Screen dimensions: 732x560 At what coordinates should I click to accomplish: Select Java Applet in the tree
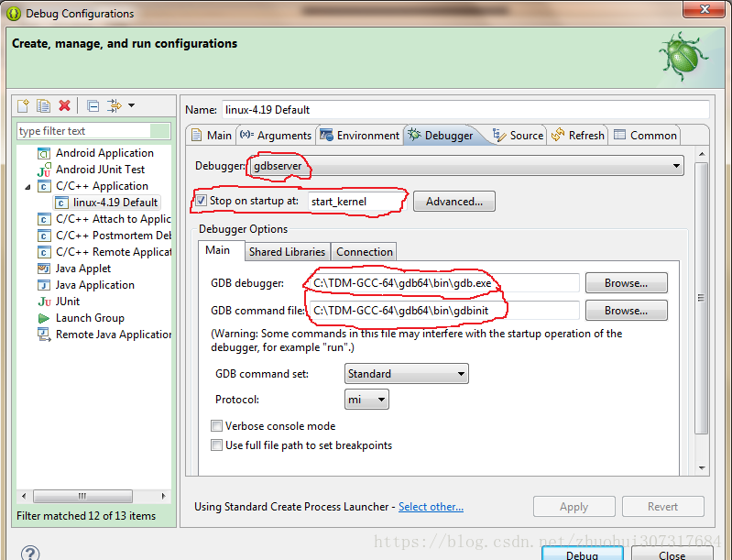click(83, 269)
